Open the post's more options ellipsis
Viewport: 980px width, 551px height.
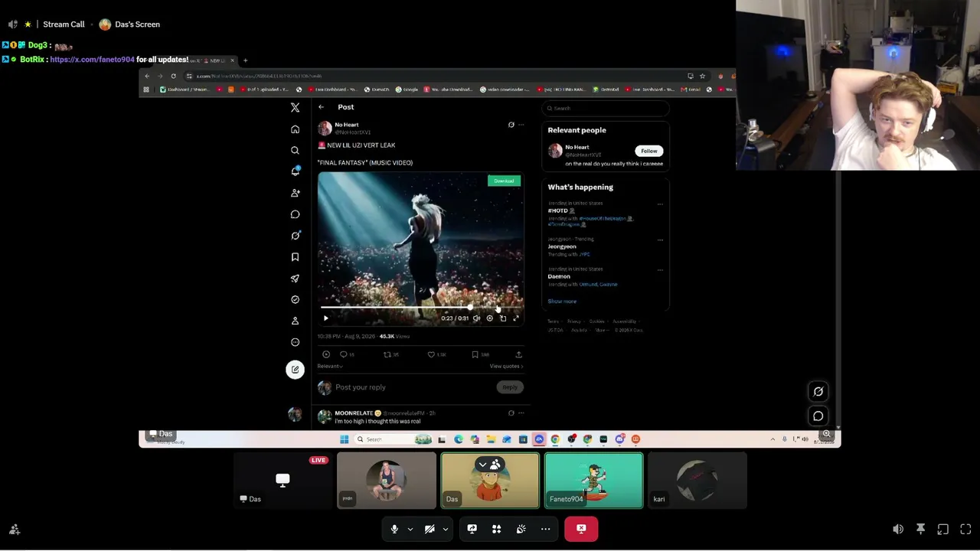pos(521,125)
